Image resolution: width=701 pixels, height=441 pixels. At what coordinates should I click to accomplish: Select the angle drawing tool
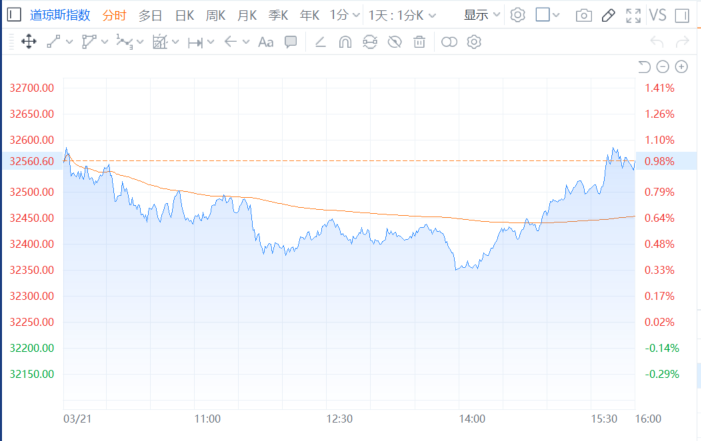coord(320,42)
